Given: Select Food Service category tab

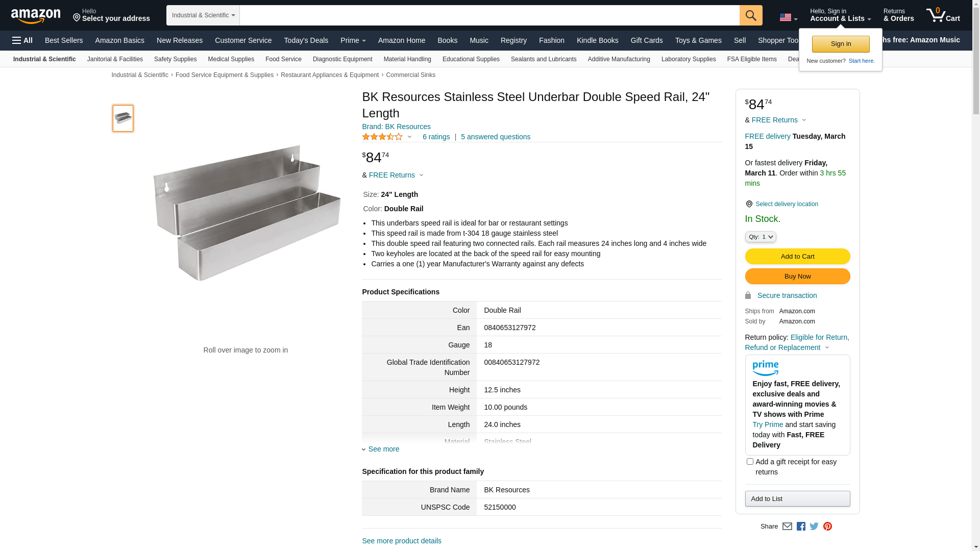Looking at the screenshot, I should (x=283, y=59).
